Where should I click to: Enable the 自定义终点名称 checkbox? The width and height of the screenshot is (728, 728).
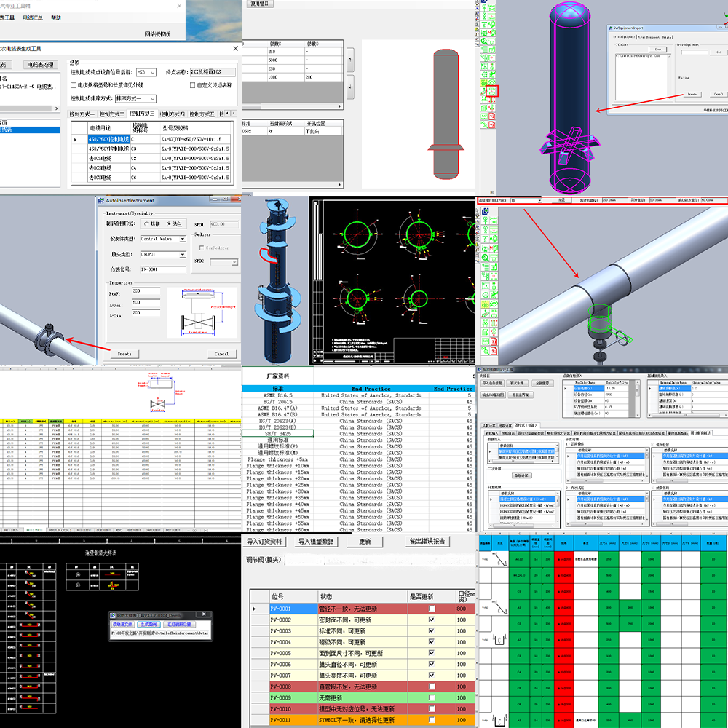pyautogui.click(x=192, y=85)
